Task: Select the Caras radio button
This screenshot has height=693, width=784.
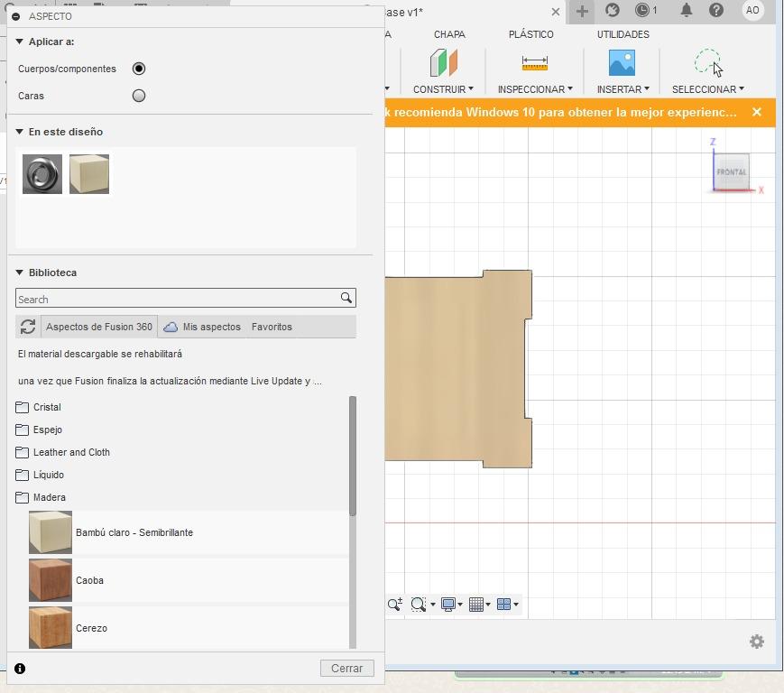Action: coord(139,96)
